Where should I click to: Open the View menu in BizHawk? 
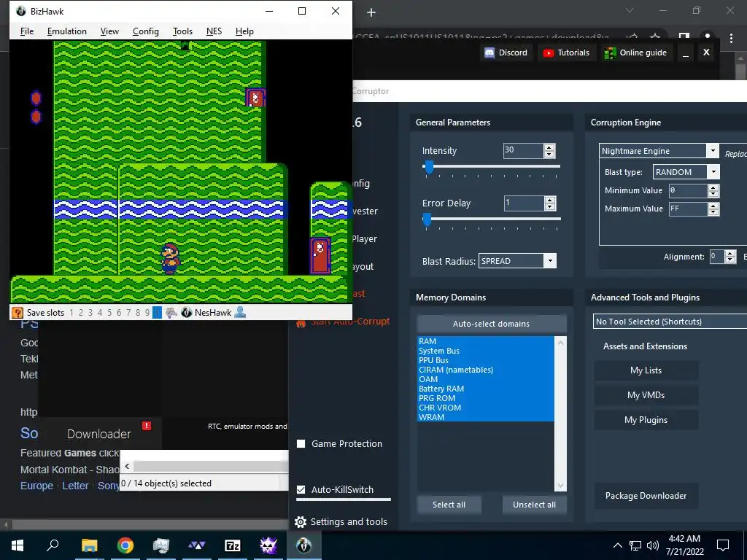(109, 31)
